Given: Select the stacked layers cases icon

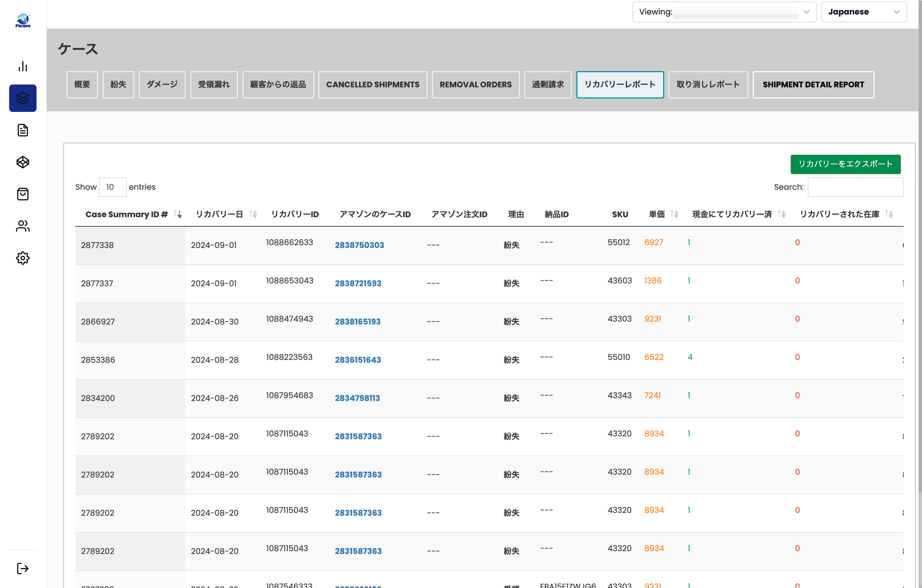Looking at the screenshot, I should tap(23, 98).
